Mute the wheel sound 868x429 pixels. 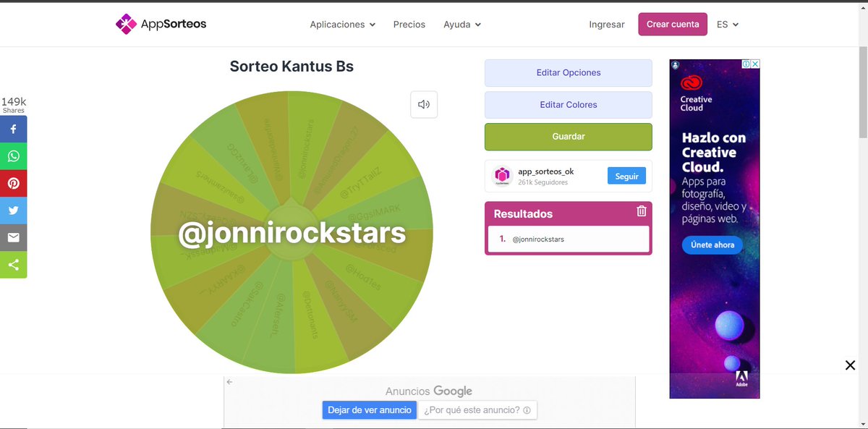pyautogui.click(x=424, y=104)
